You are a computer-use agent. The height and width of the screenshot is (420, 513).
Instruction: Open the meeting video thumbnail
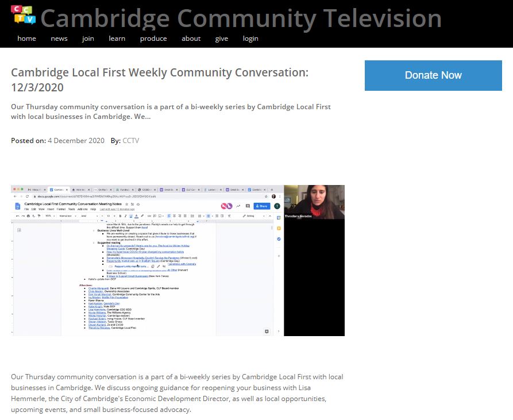tap(178, 260)
